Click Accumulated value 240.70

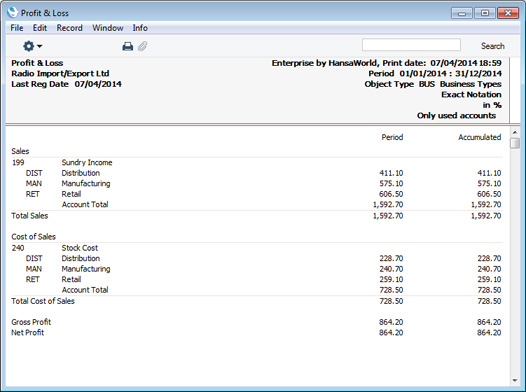[x=489, y=269]
